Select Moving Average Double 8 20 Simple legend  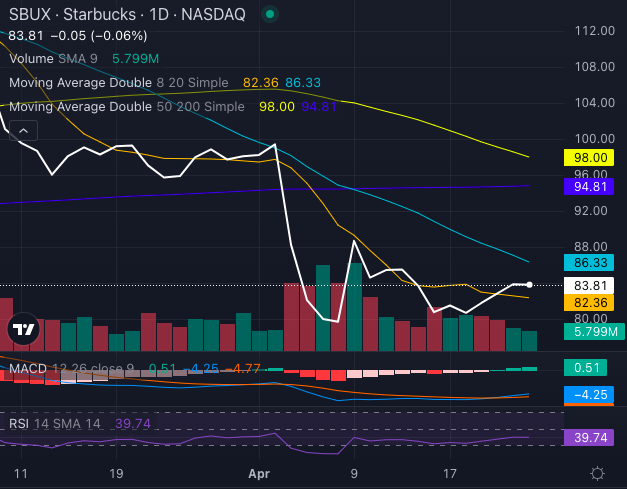click(x=119, y=83)
